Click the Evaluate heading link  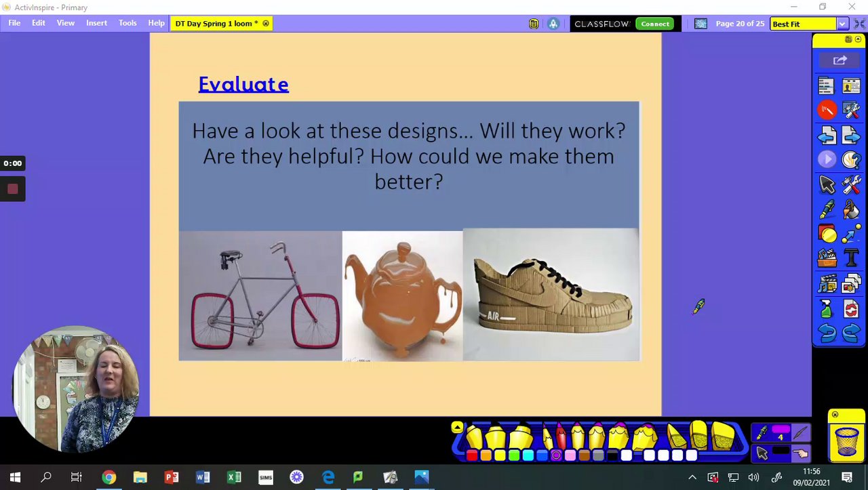243,84
